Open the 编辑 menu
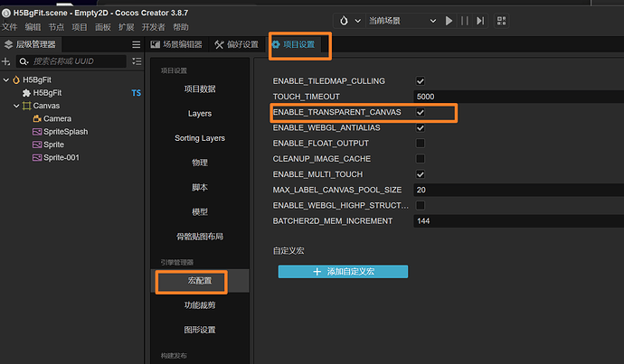 tap(33, 27)
